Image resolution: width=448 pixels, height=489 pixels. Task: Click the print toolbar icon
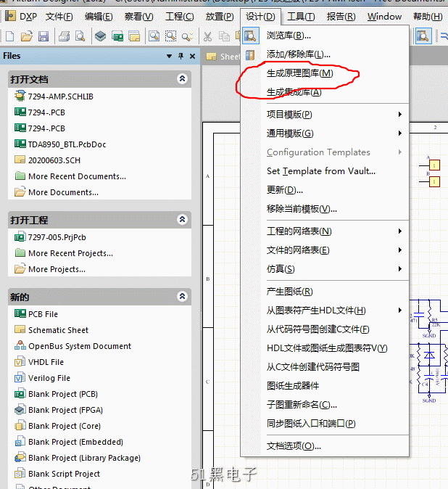65,36
